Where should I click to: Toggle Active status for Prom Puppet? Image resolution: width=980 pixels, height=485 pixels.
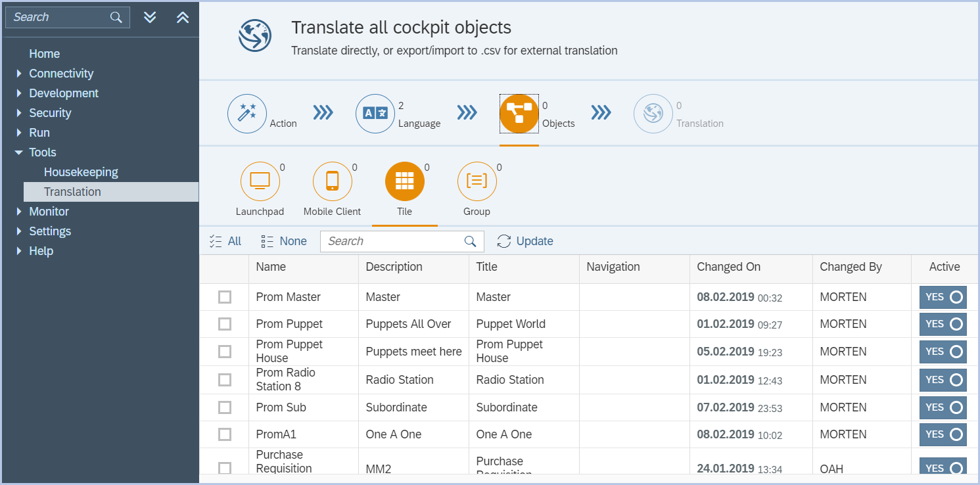tap(943, 323)
